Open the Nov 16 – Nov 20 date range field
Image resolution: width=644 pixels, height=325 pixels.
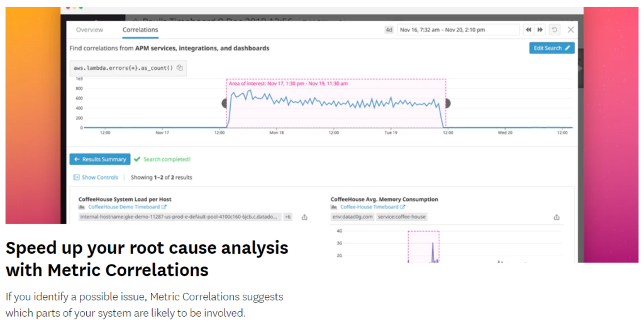458,30
